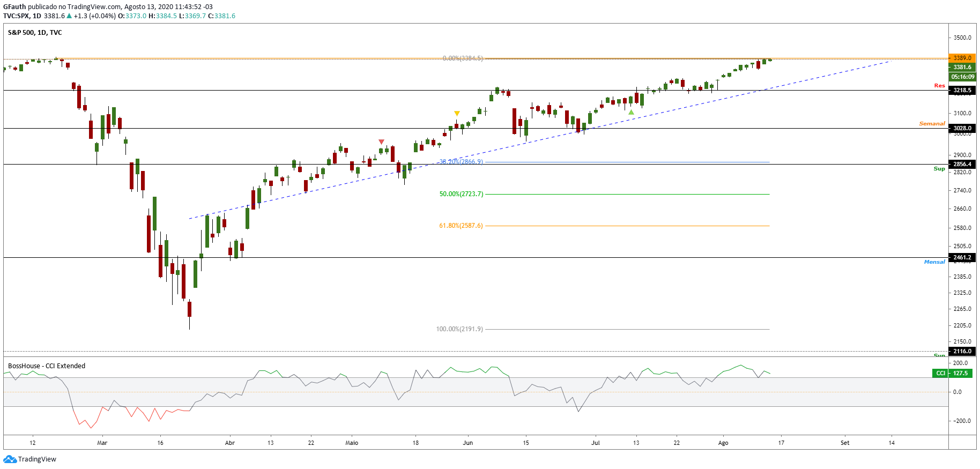Select the green Sup label above 2856.4 line

(939, 169)
